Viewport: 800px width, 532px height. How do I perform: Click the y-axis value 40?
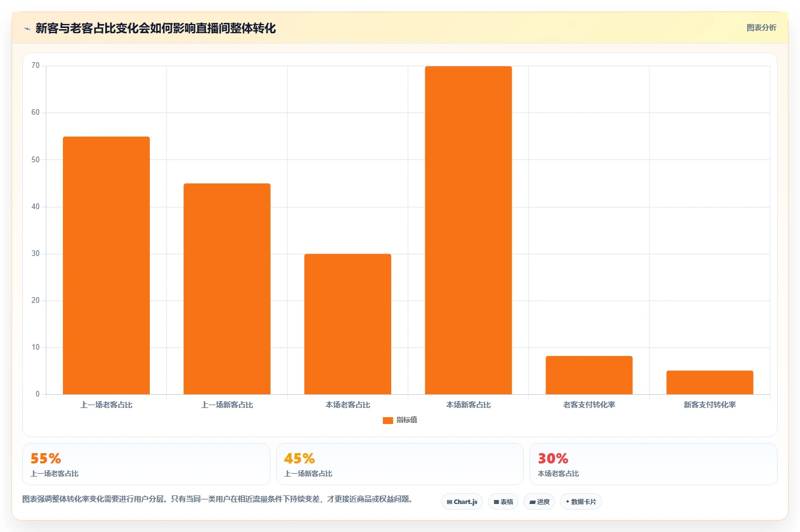tap(35, 206)
